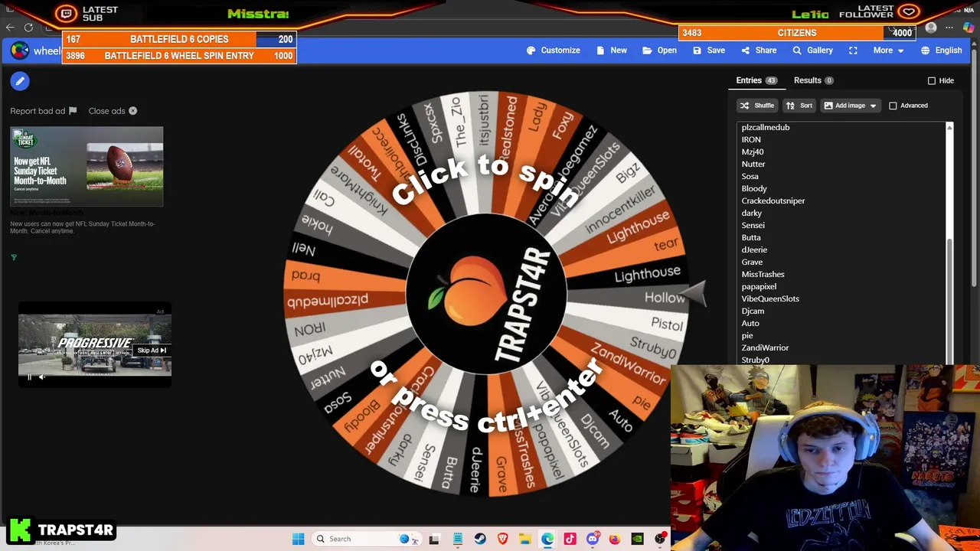Launch Firefox from the taskbar
980x551 pixels.
615,539
